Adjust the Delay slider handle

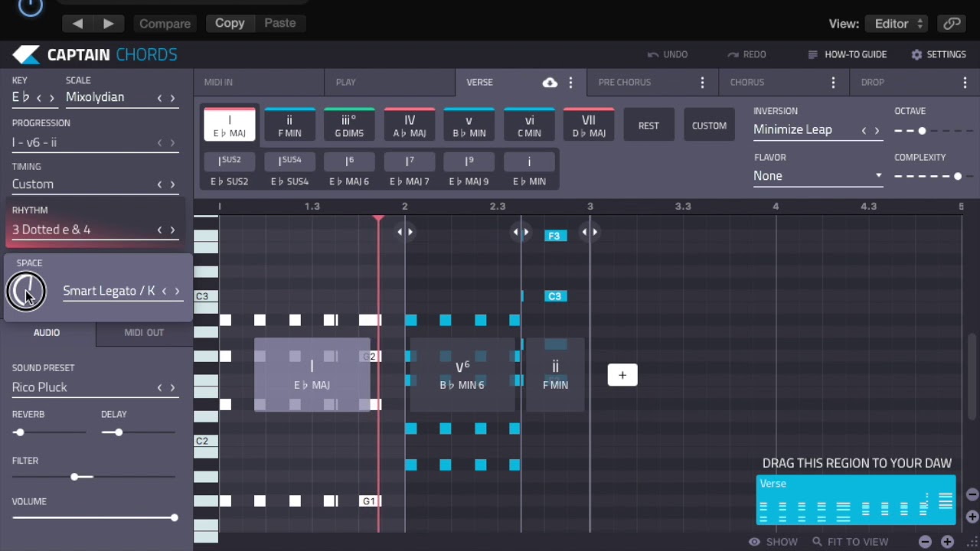click(118, 432)
